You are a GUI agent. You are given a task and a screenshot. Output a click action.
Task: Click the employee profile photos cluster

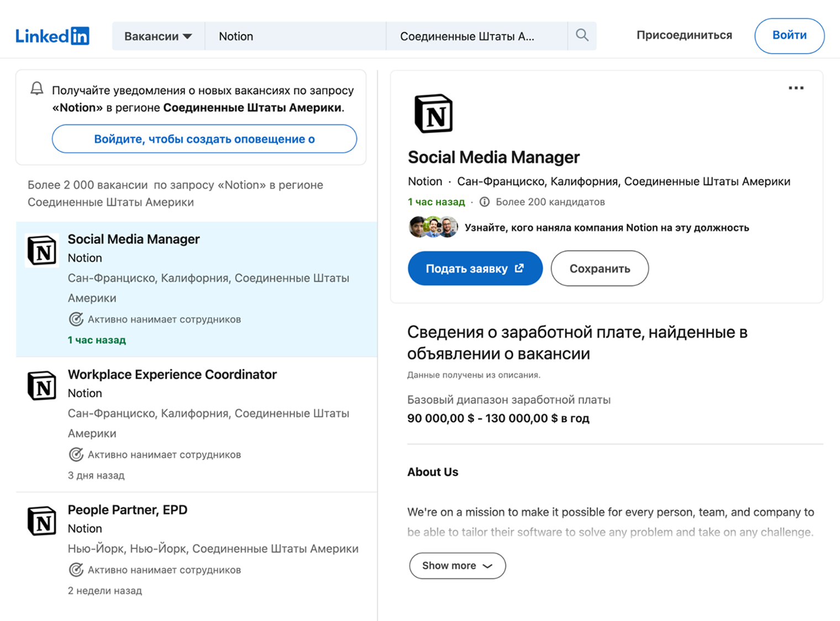(x=433, y=227)
